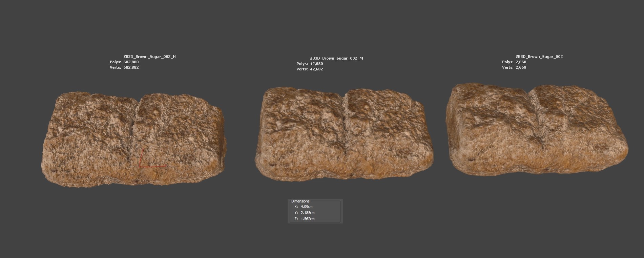
Task: Click the 42,682 verts count
Action: click(x=316, y=69)
